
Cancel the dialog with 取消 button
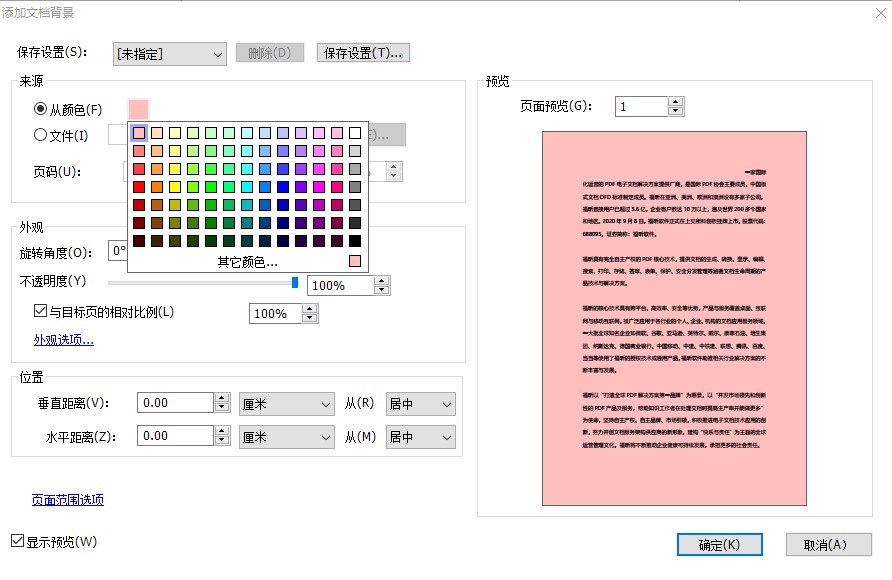(x=827, y=544)
